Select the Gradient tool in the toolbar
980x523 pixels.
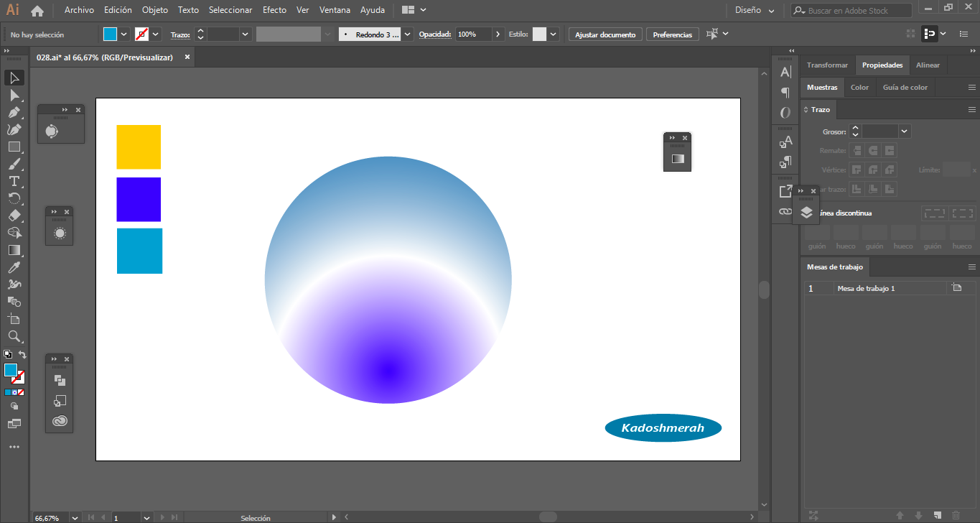click(x=14, y=250)
